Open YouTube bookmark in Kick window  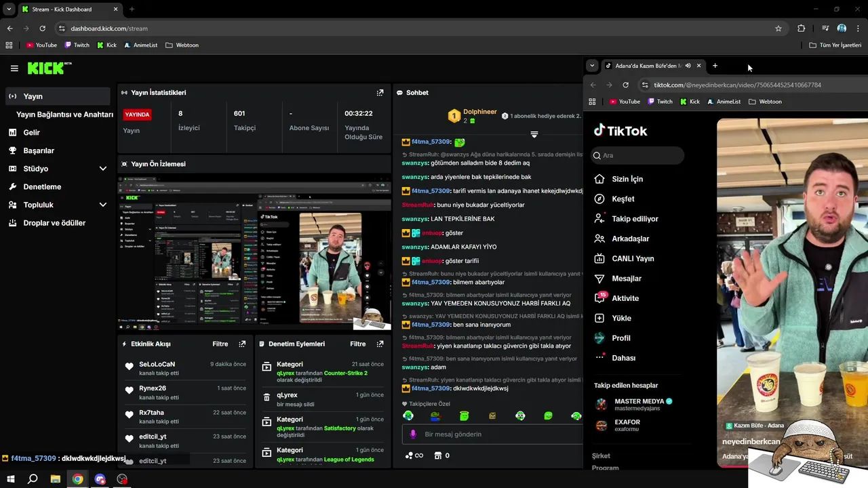click(41, 45)
